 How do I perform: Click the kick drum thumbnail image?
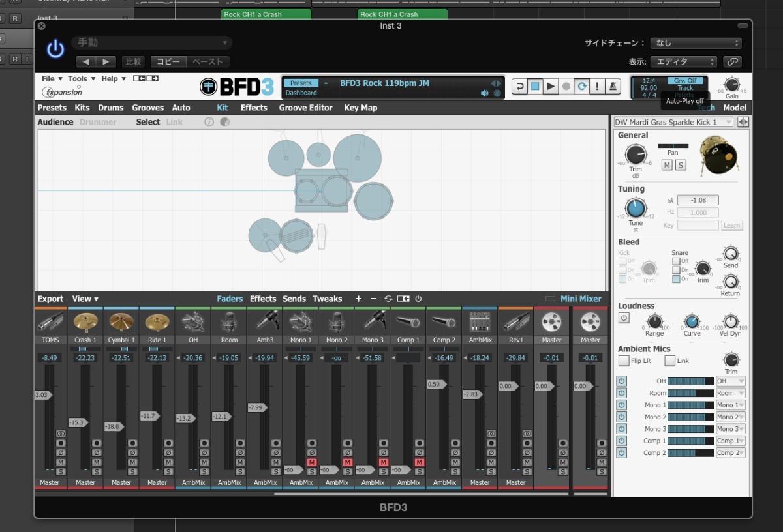pos(718,156)
